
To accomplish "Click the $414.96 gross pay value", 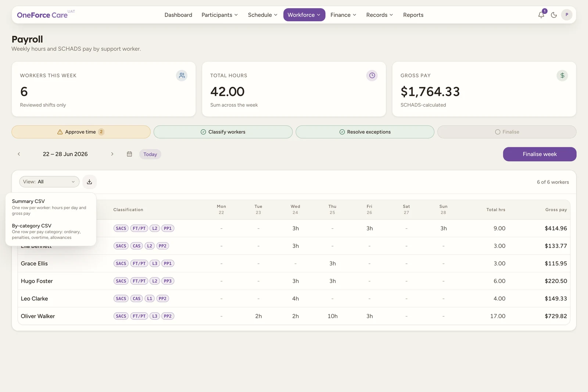I will pyautogui.click(x=556, y=228).
